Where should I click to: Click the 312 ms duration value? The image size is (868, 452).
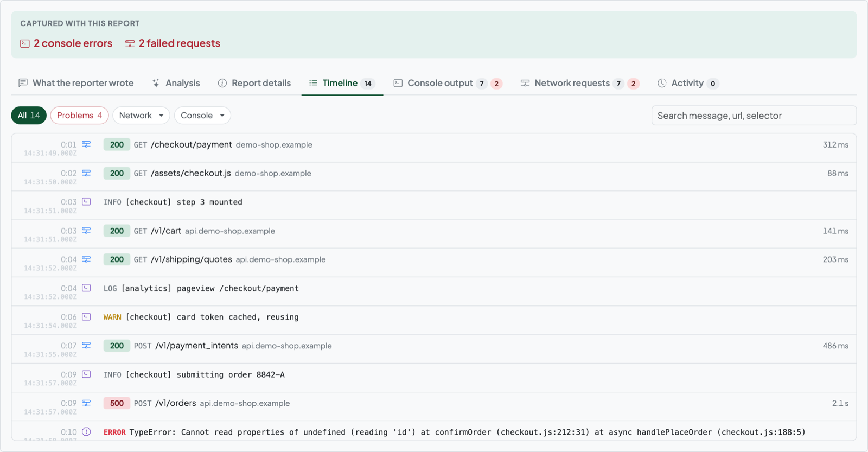(x=835, y=145)
